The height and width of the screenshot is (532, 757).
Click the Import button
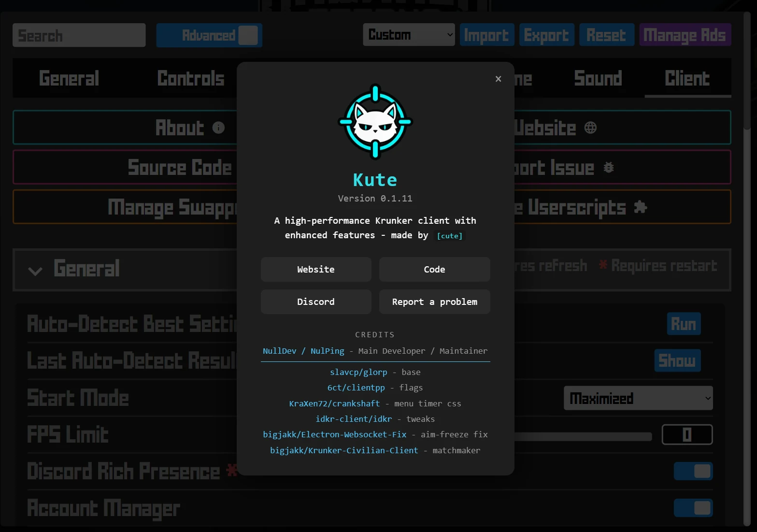(x=486, y=35)
